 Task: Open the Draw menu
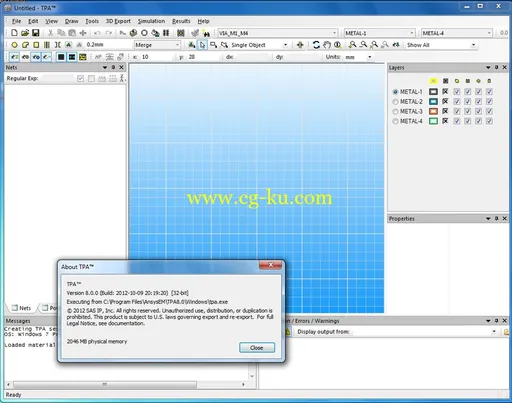[x=71, y=21]
